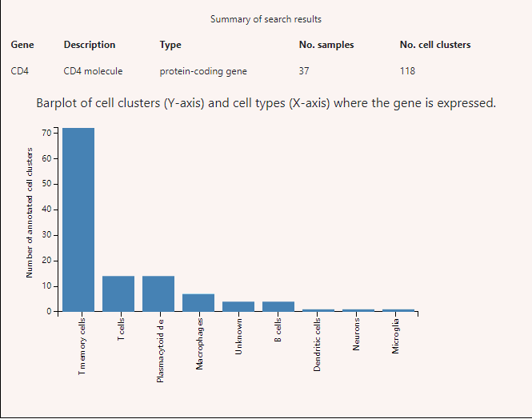This screenshot has height=419, width=532.
Task: Click the Neurons x-axis label
Action: click(x=358, y=333)
